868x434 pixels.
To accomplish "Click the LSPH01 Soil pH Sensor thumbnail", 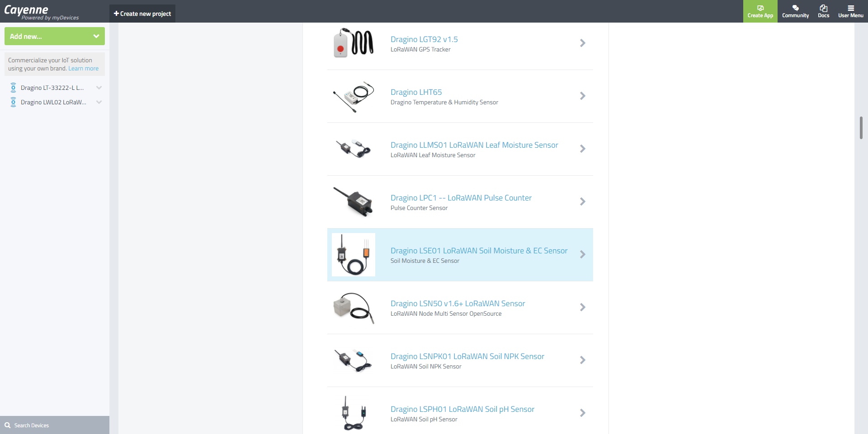I will 354,413.
